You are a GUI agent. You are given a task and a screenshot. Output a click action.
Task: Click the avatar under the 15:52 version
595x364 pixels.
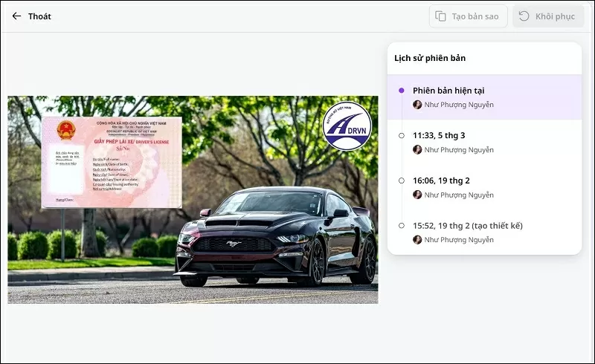coord(417,240)
